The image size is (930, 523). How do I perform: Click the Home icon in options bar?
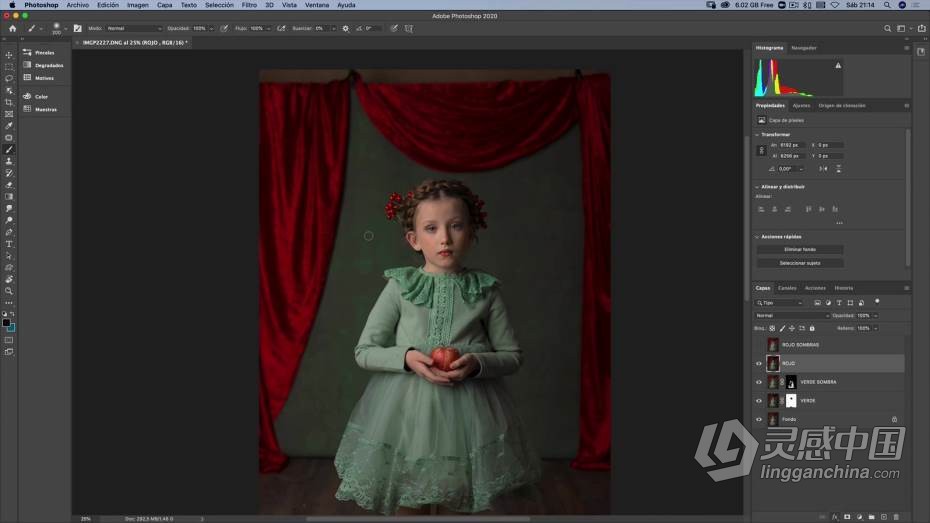(12, 28)
